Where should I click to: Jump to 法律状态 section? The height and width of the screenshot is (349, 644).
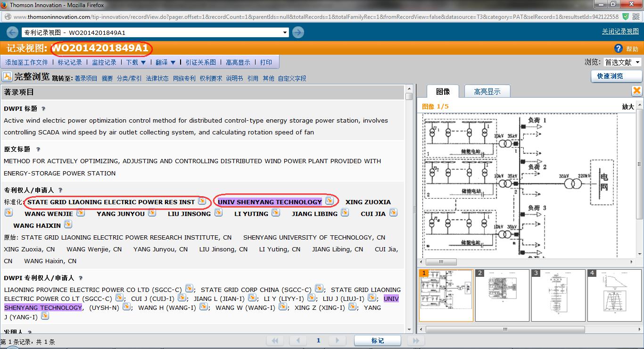pyautogui.click(x=157, y=78)
